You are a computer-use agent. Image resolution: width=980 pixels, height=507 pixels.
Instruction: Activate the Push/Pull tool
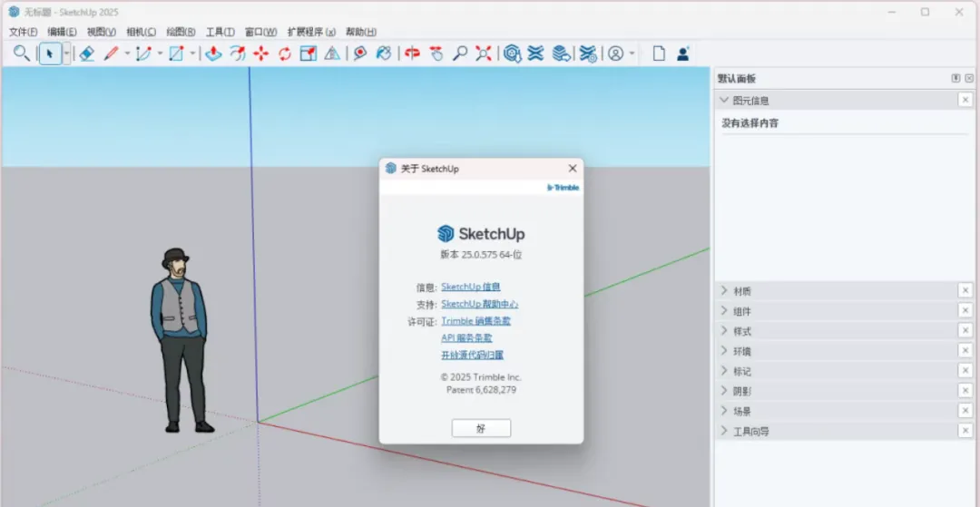point(214,54)
